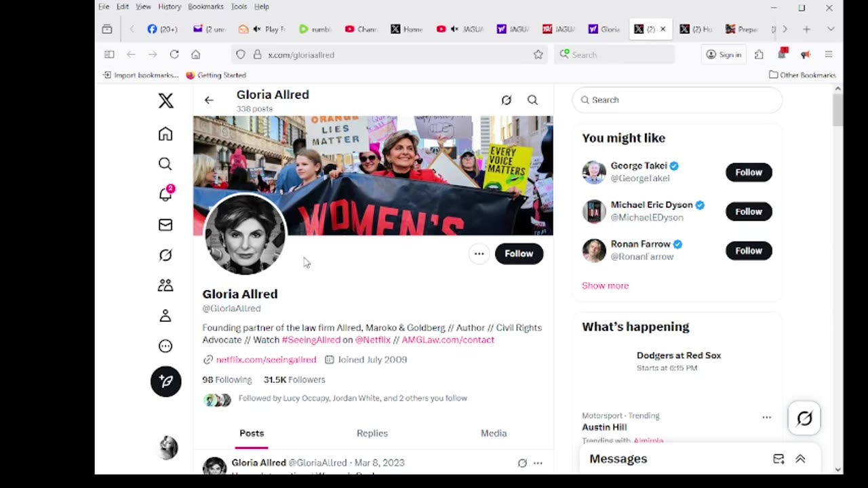Open profile more options ellipsis button
This screenshot has height=488, width=868.
click(479, 253)
